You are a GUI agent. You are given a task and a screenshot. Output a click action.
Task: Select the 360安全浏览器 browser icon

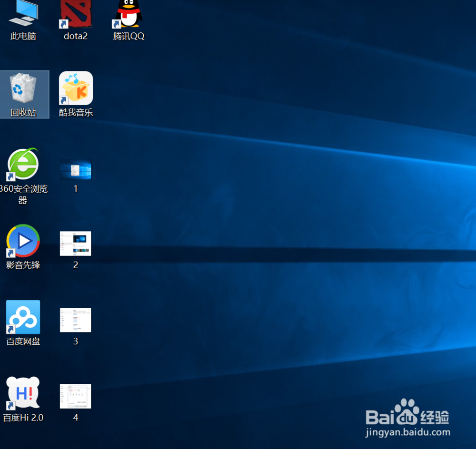point(23,164)
